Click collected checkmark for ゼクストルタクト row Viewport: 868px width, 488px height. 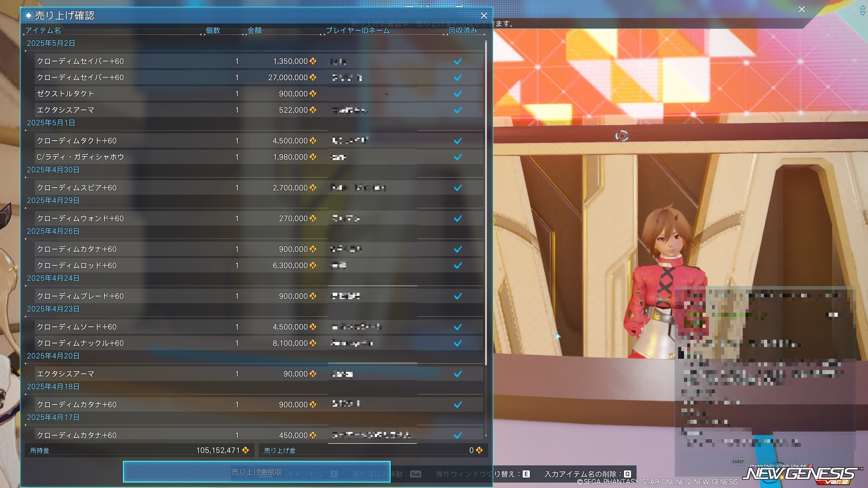click(x=458, y=94)
